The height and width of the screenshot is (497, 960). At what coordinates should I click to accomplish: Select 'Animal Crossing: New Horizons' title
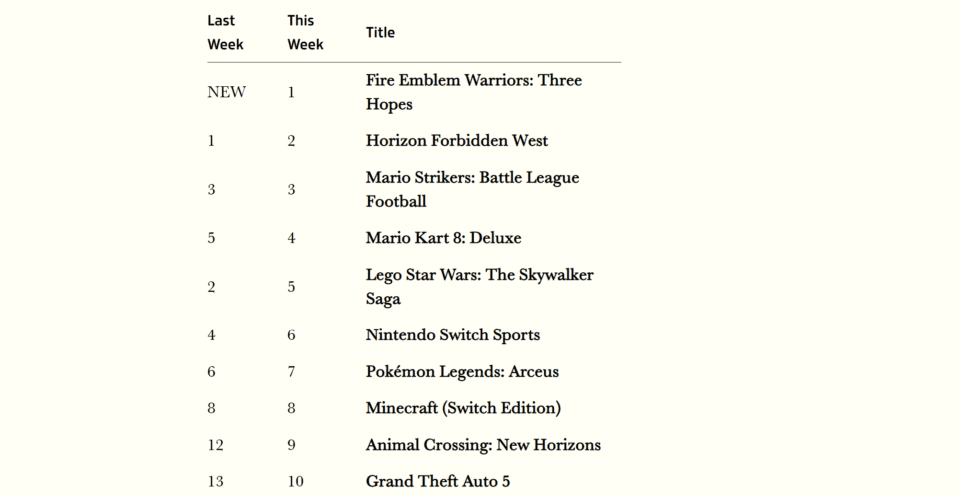coord(484,445)
